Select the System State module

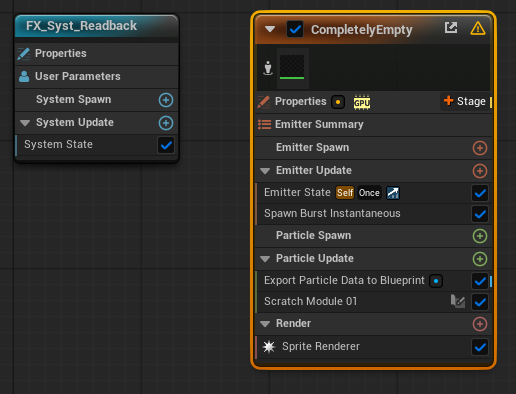click(97, 145)
